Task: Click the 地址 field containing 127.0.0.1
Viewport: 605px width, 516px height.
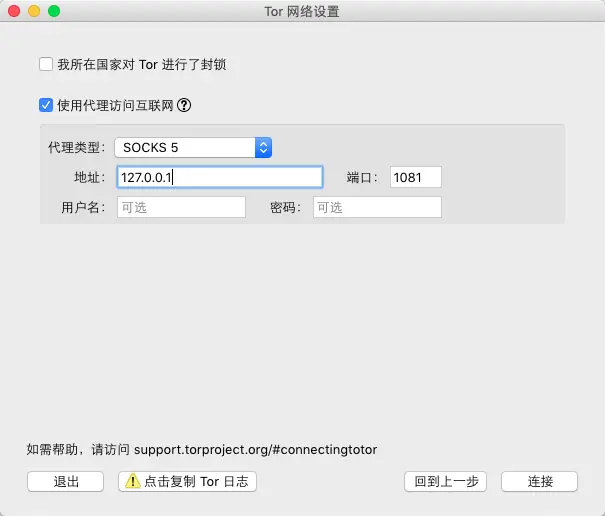Action: pos(220,177)
